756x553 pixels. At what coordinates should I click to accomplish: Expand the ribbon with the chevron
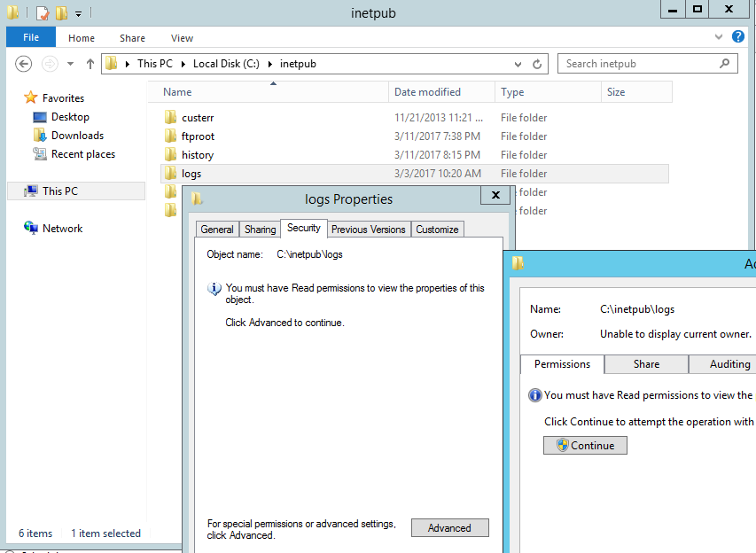point(719,36)
